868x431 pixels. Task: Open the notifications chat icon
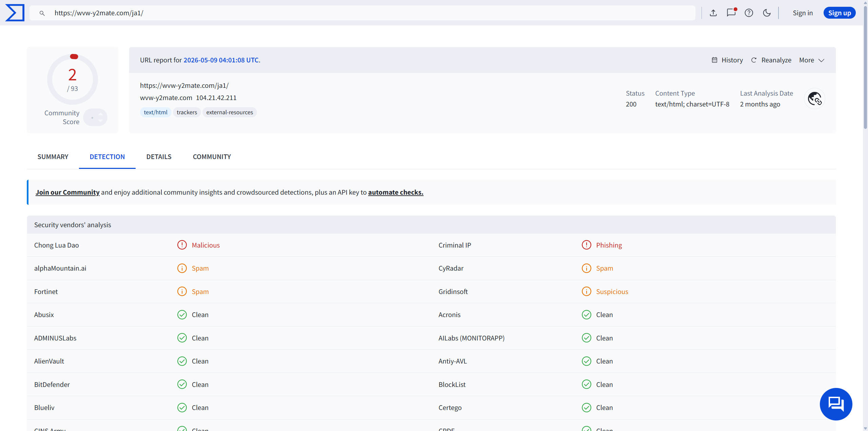(731, 13)
